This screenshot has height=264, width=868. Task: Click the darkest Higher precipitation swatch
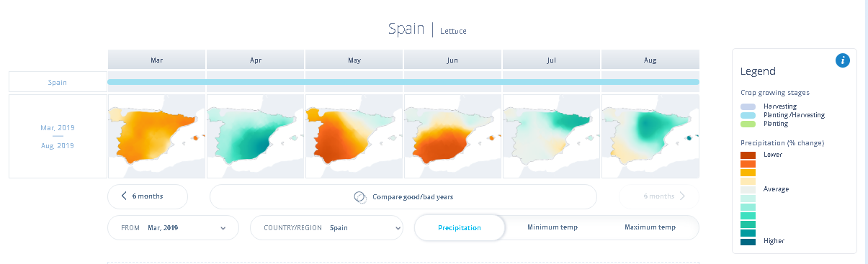click(x=748, y=241)
